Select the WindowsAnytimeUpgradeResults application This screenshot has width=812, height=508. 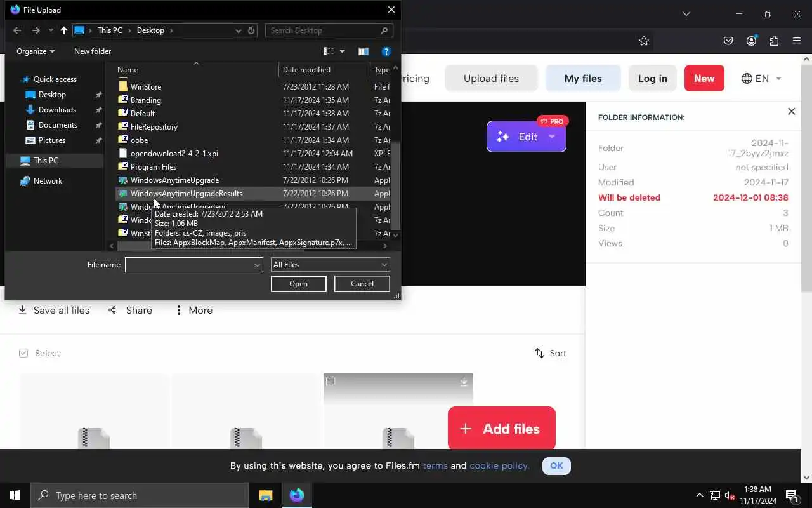pyautogui.click(x=186, y=194)
